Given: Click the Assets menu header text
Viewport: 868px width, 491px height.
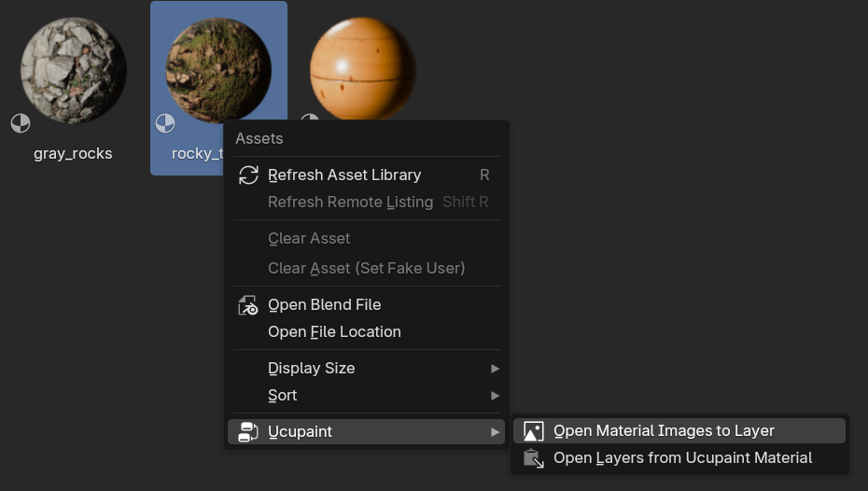Looking at the screenshot, I should tap(259, 138).
